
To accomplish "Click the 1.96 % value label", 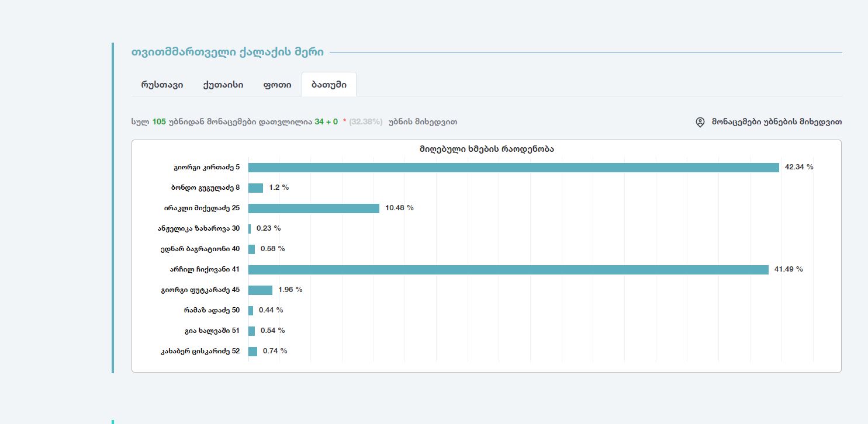I will pyautogui.click(x=291, y=290).
